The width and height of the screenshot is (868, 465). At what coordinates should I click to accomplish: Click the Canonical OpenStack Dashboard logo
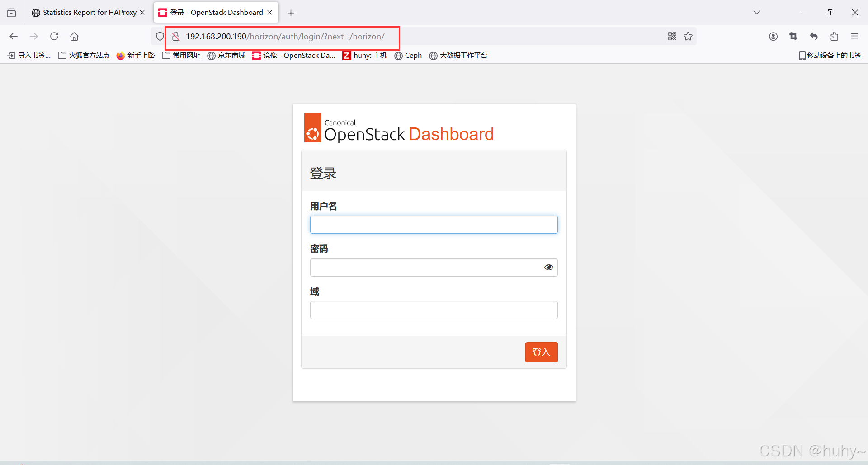399,128
